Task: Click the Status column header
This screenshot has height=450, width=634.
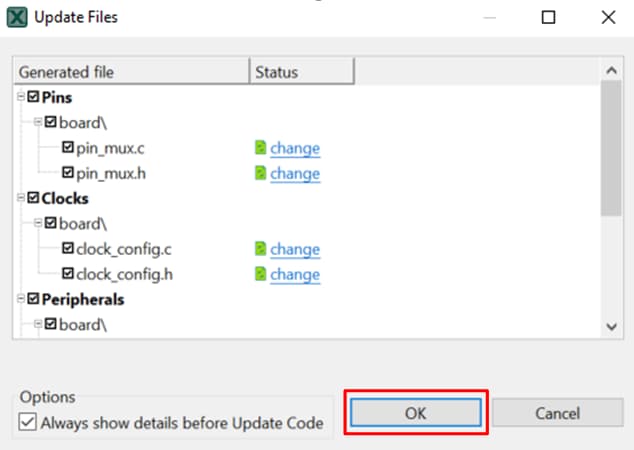Action: point(301,72)
